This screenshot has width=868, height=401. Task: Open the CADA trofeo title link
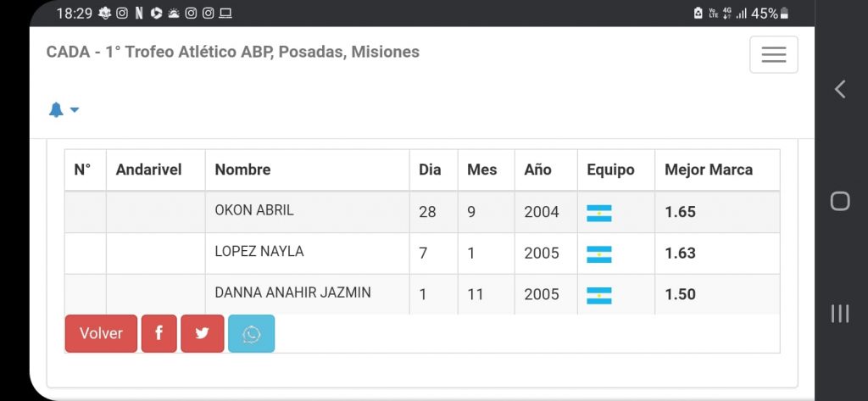pos(233,52)
